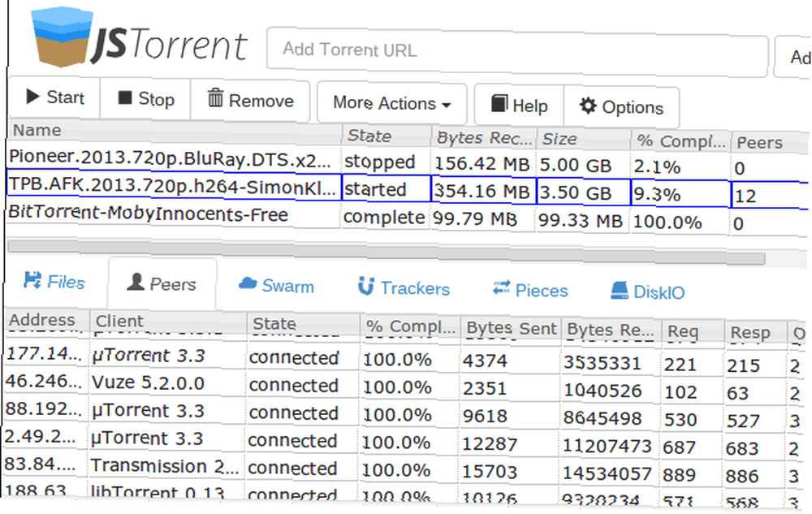Show the Pieces tab

click(530, 290)
